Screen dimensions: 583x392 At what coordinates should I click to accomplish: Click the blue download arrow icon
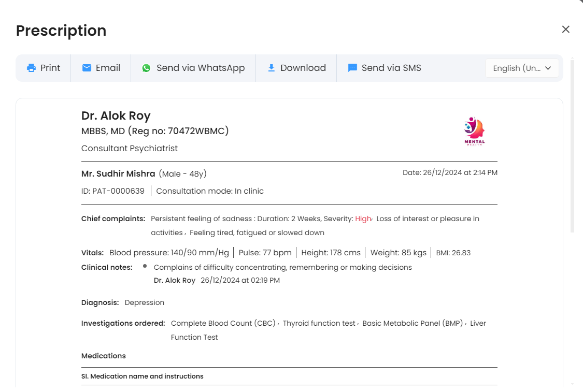click(271, 68)
